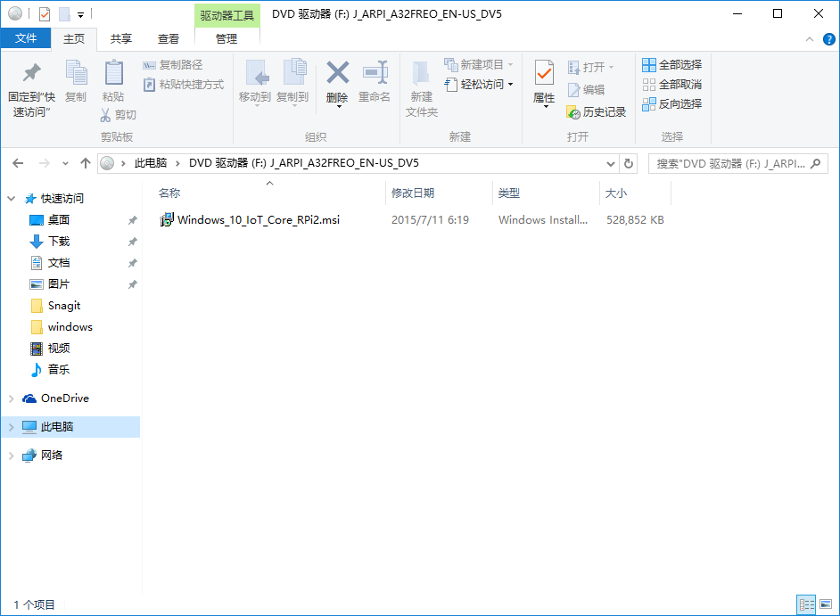Viewport: 840px width, 616px height.
Task: Refresh the current folder view
Action: point(629,163)
